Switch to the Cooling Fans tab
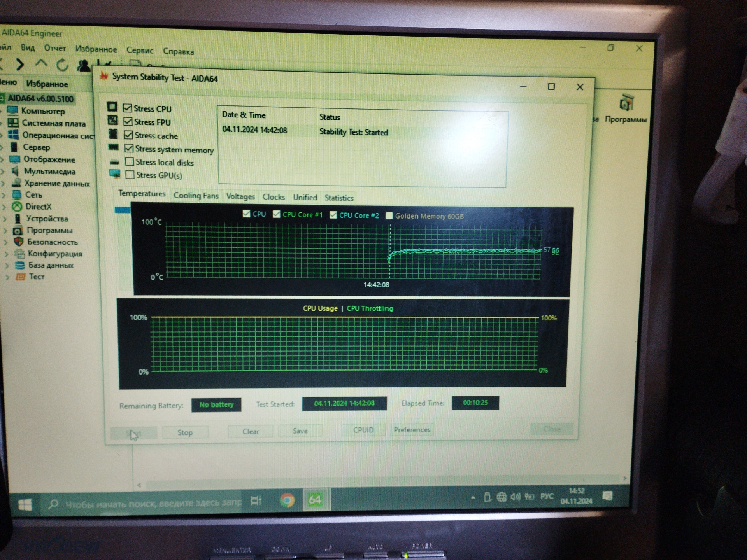The height and width of the screenshot is (560, 747). 196,196
